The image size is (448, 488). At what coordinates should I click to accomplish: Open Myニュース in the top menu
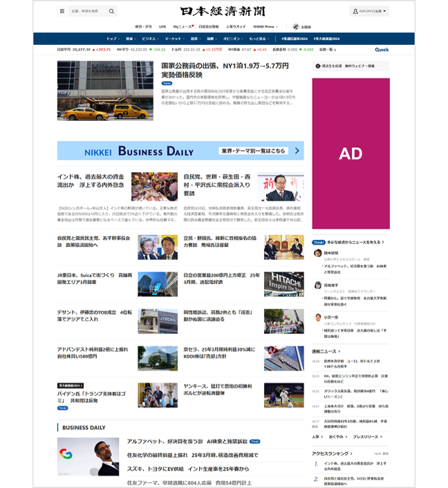pos(183,27)
